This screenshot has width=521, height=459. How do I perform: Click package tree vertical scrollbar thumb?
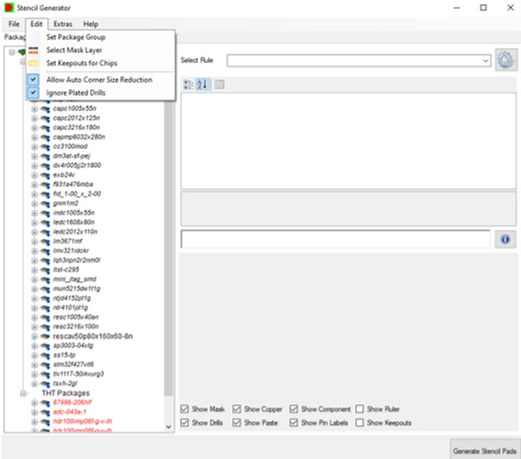[168, 248]
